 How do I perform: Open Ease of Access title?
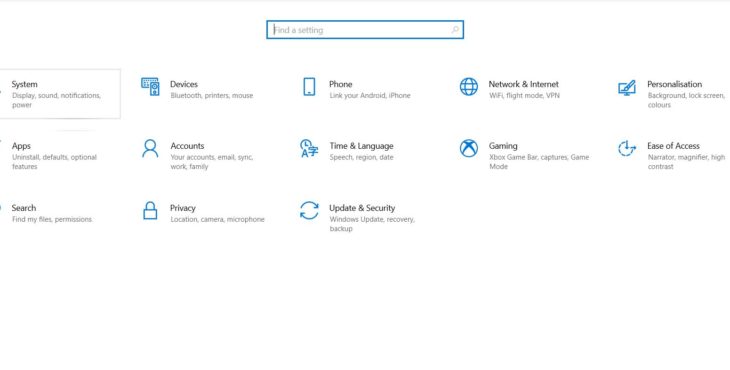[x=673, y=146]
